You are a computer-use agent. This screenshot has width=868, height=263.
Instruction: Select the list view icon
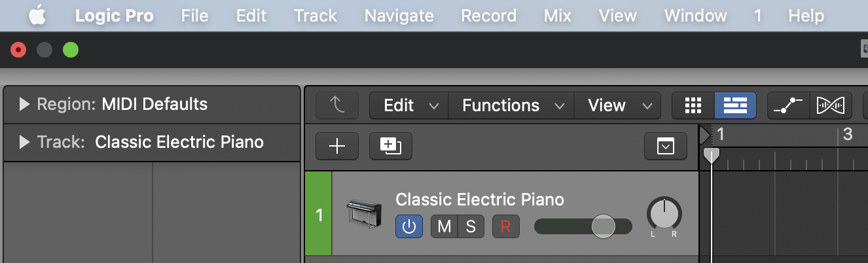(x=735, y=105)
